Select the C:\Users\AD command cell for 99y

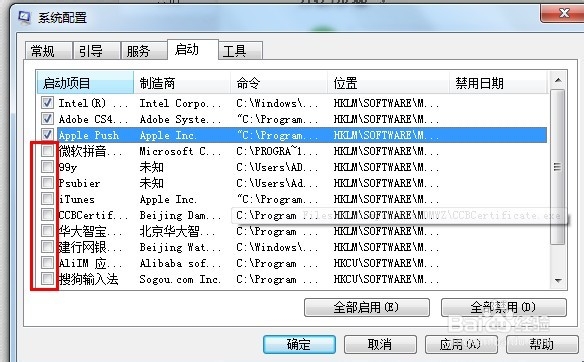[277, 167]
